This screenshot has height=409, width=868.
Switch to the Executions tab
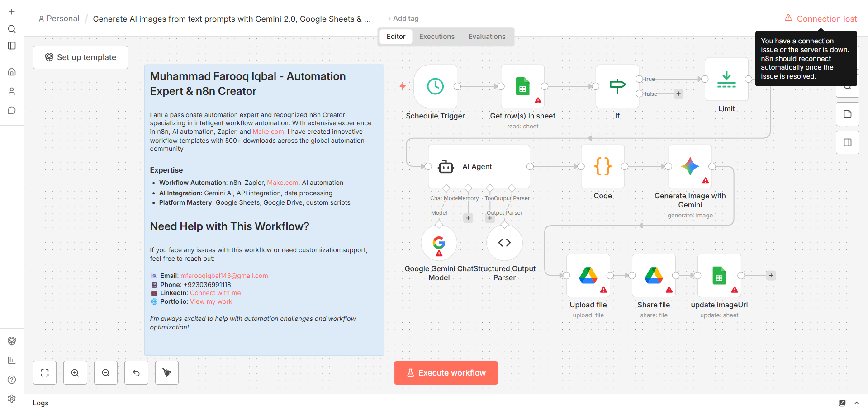436,37
